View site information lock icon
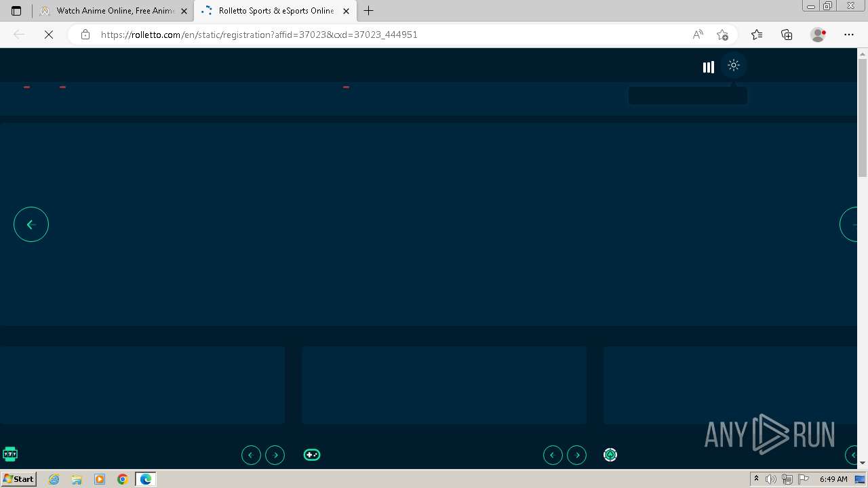 point(85,35)
